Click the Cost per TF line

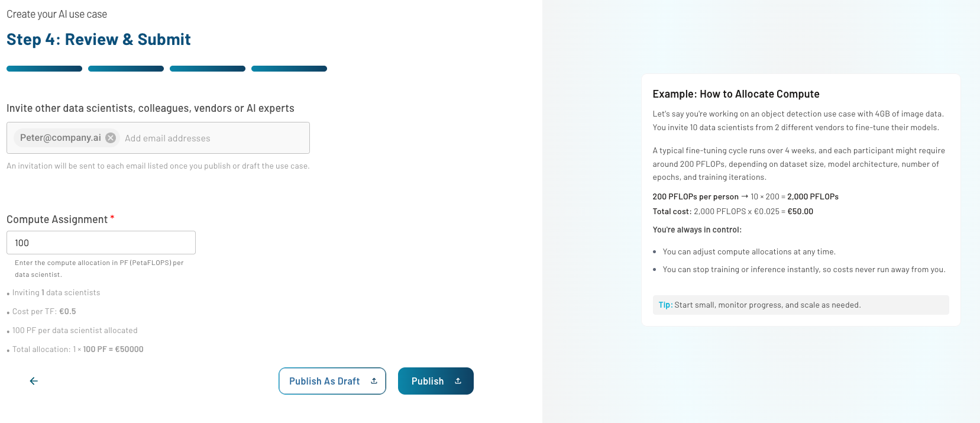tap(44, 312)
